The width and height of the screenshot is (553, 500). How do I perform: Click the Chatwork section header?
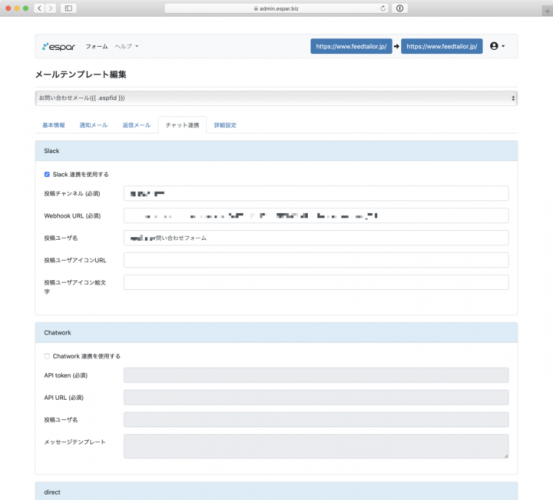pos(276,333)
